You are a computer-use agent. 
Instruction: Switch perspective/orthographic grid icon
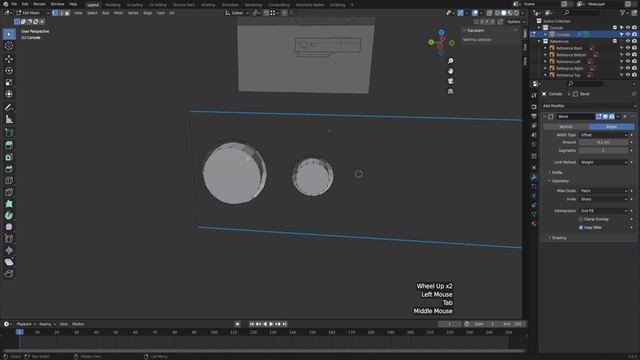[x=451, y=91]
